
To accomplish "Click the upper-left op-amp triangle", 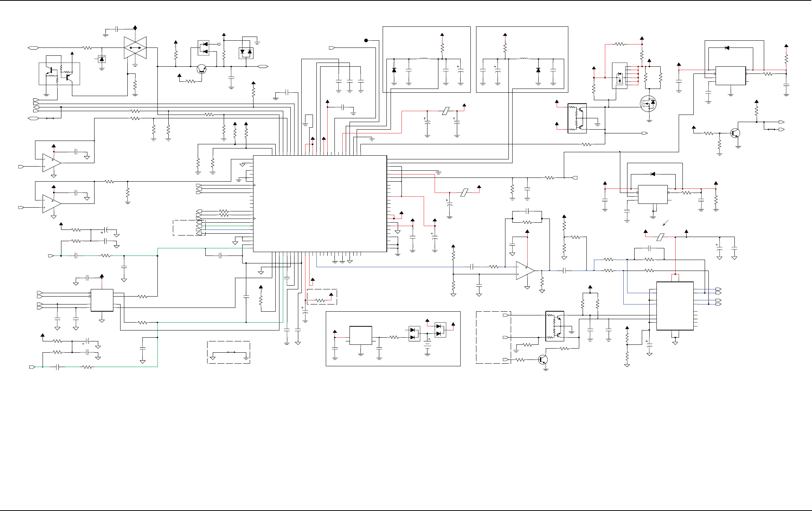I will pyautogui.click(x=52, y=163).
